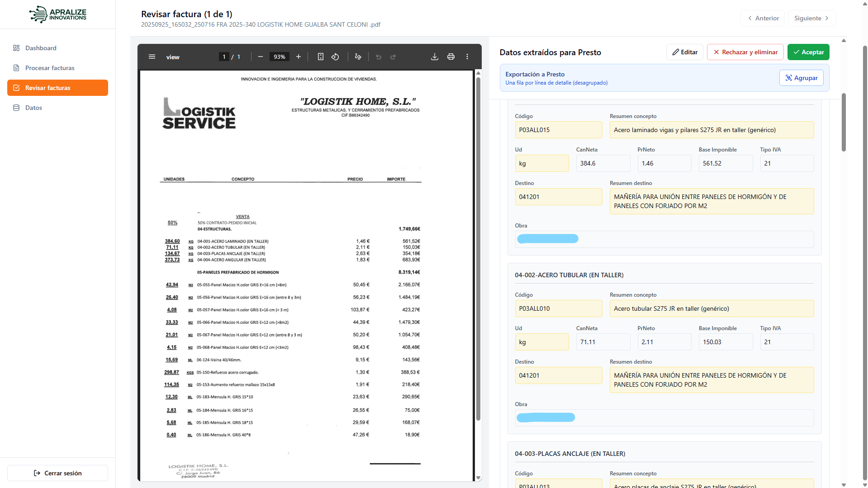Viewport: 868px width, 488px height.
Task: Zoom in the PDF with plus icon
Action: [299, 57]
